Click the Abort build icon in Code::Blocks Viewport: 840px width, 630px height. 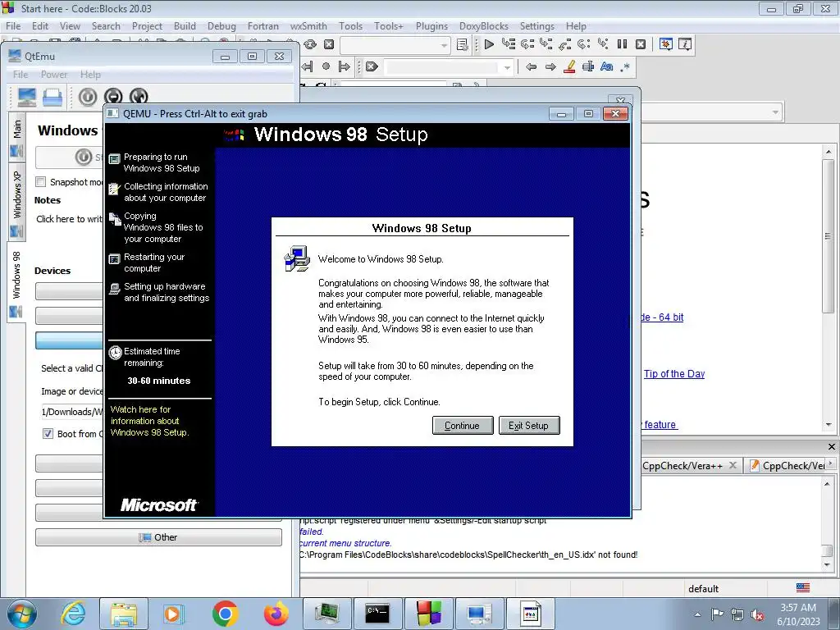click(329, 44)
